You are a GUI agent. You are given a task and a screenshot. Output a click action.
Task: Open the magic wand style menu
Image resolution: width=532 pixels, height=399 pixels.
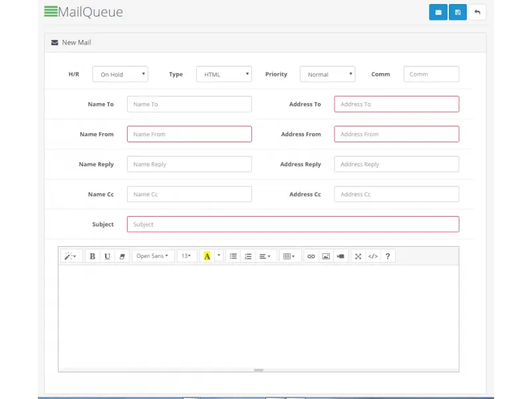click(x=70, y=256)
